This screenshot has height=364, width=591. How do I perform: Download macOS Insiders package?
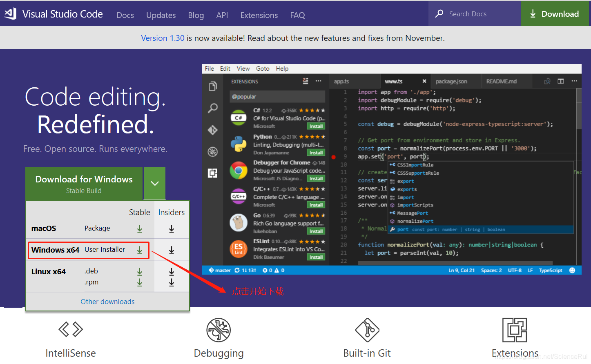point(172,229)
